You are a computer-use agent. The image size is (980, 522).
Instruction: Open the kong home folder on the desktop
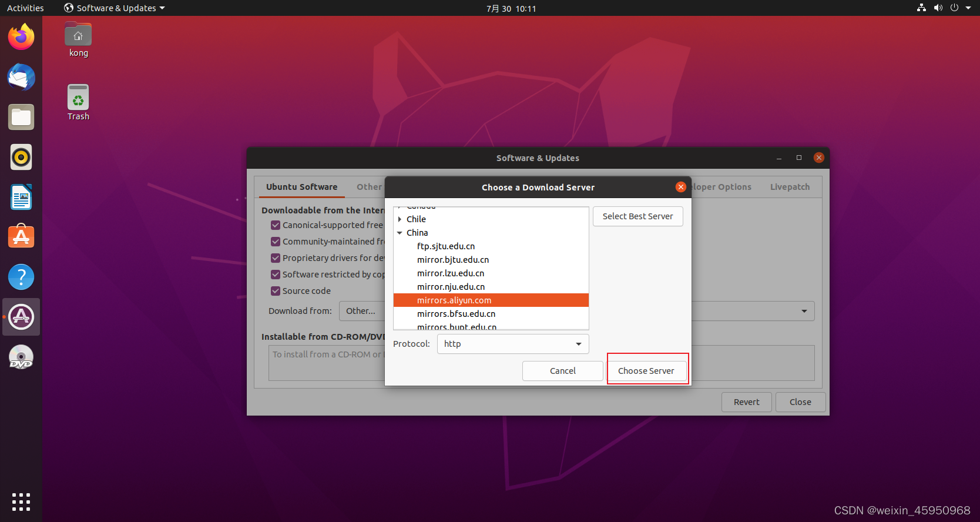pyautogui.click(x=78, y=39)
